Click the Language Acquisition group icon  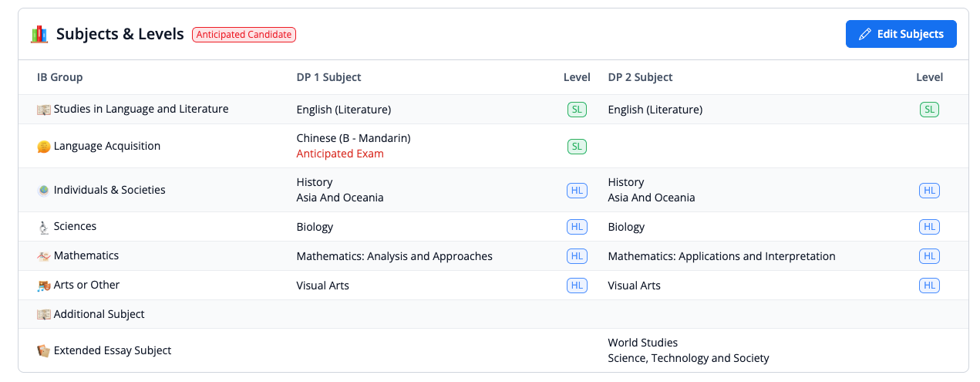click(x=44, y=147)
